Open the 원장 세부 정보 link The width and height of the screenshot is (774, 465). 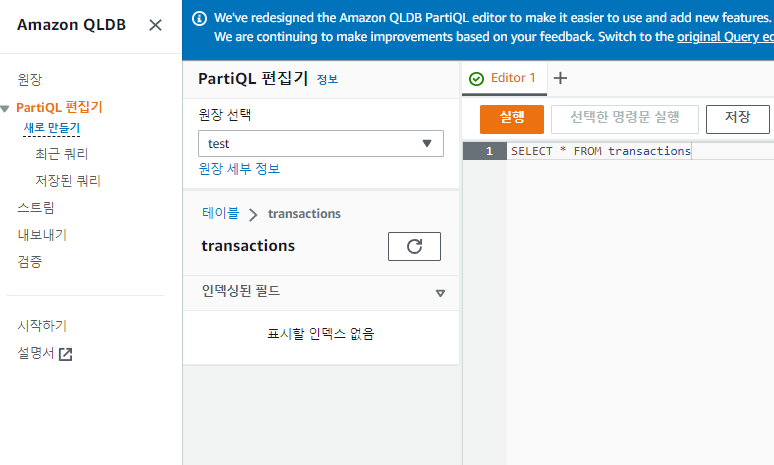239,169
